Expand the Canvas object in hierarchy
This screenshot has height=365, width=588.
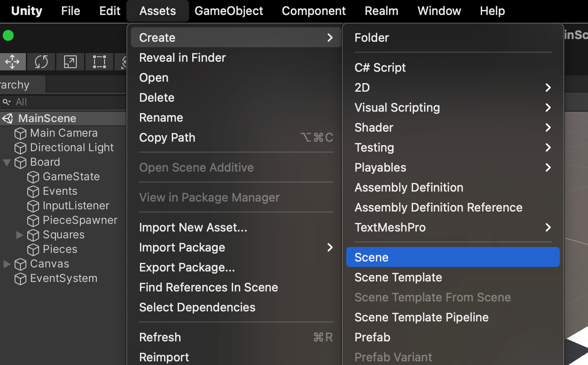pyautogui.click(x=7, y=264)
